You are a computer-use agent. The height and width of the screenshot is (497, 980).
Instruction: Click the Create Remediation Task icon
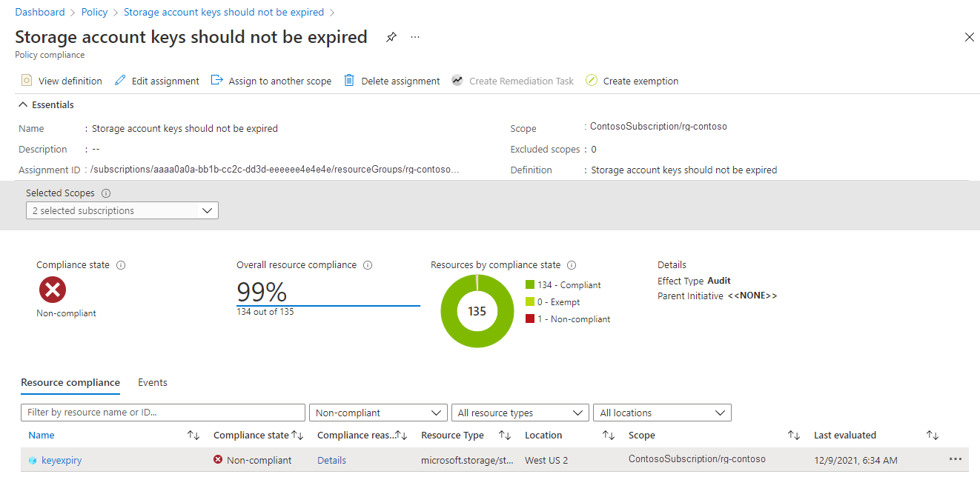coord(457,81)
